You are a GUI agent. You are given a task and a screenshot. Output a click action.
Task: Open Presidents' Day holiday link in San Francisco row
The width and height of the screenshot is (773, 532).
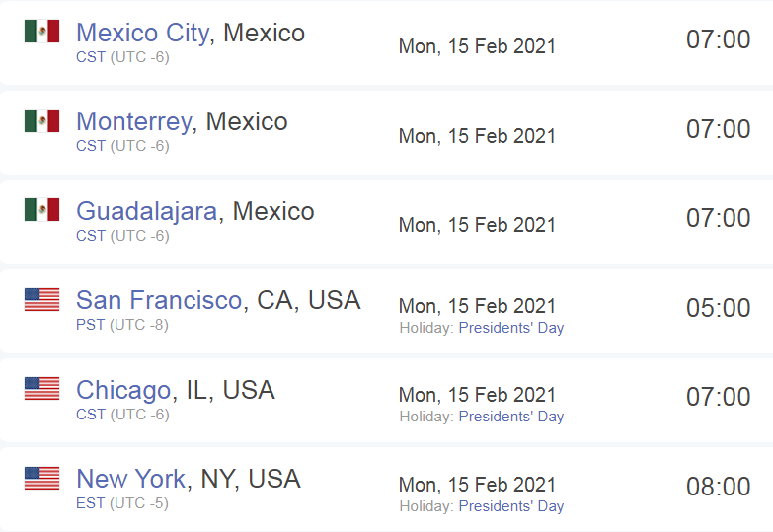tap(511, 328)
